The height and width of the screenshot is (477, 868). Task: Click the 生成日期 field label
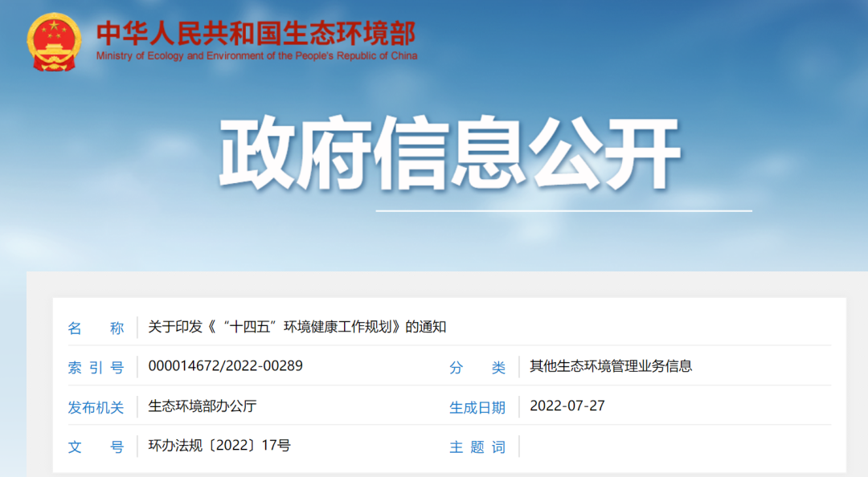tap(477, 407)
